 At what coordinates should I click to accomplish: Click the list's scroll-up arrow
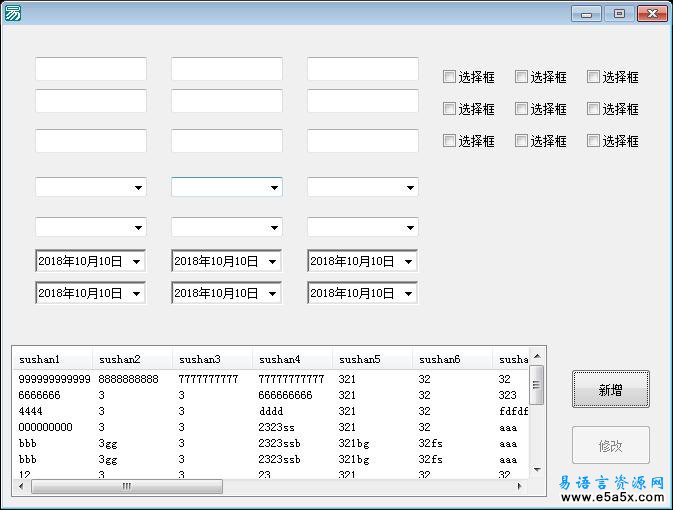tap(537, 356)
